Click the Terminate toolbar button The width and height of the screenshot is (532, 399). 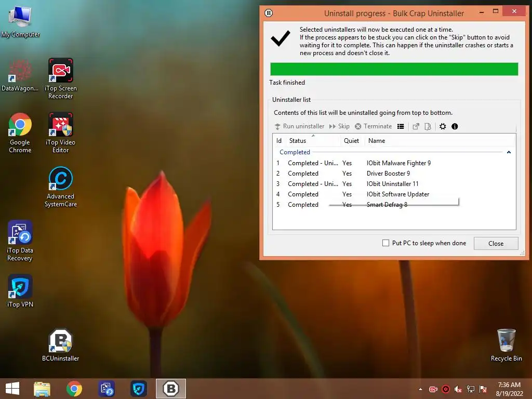pos(373,126)
